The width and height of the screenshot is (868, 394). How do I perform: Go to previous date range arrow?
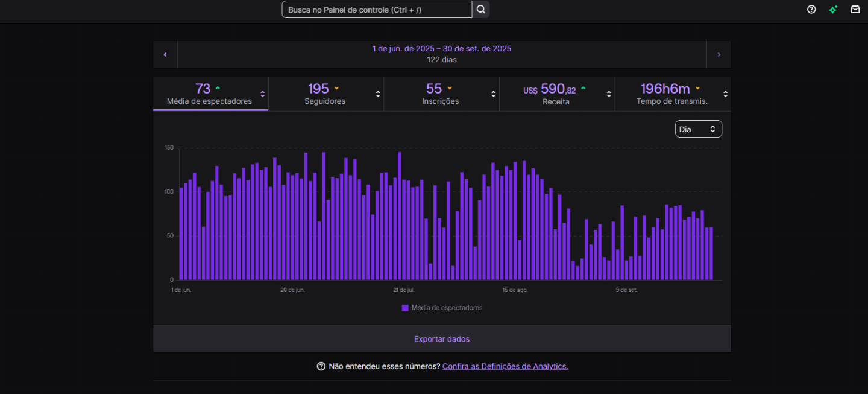coord(165,54)
